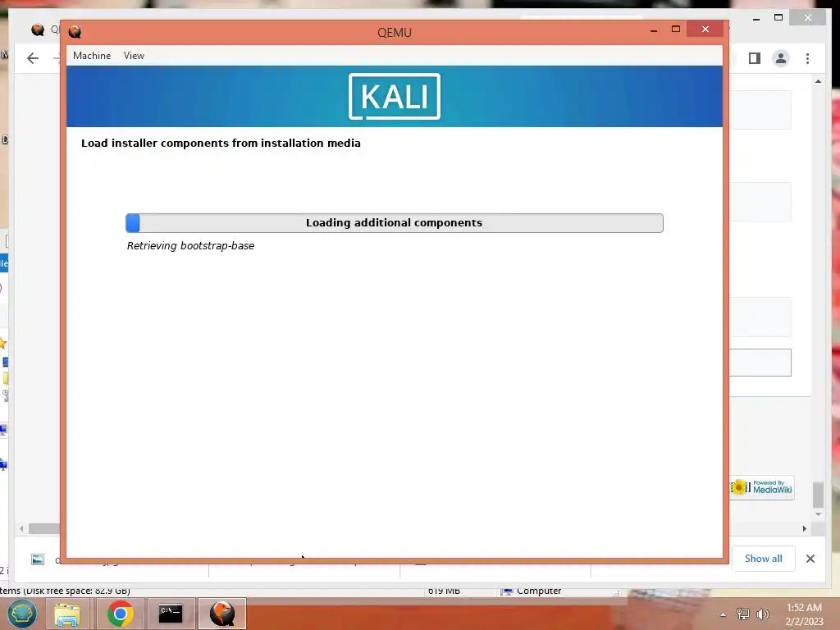
Task: Click the 'Retrieving bootstrap-base' status text
Action: point(190,246)
